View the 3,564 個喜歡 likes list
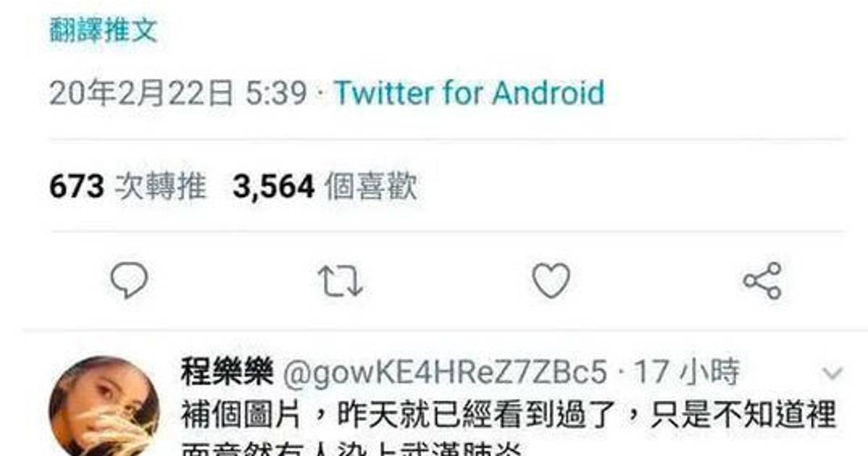Screen dimensions: 868x456 (325, 187)
